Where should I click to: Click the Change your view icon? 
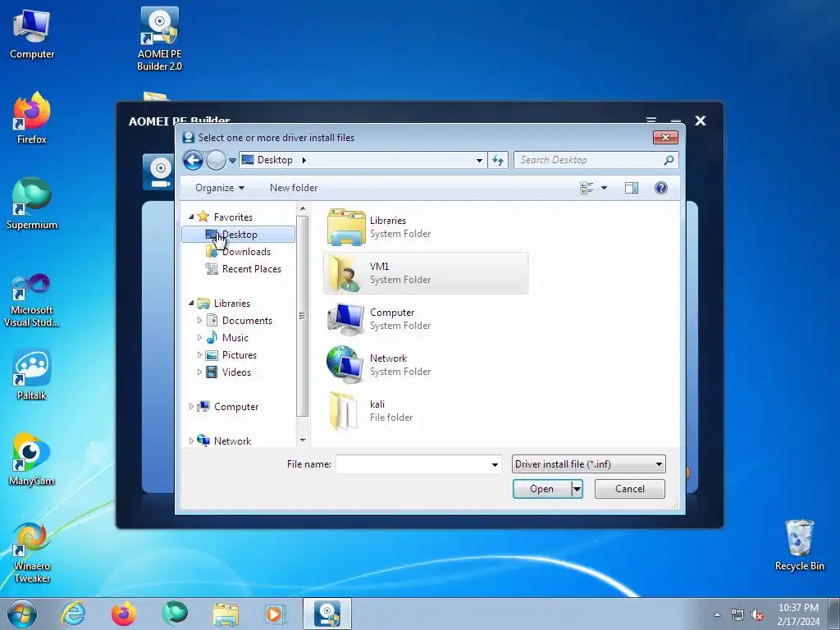(x=587, y=188)
